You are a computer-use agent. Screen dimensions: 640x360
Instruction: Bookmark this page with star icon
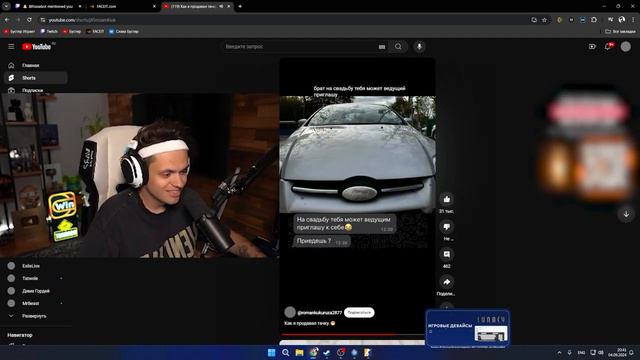point(544,20)
